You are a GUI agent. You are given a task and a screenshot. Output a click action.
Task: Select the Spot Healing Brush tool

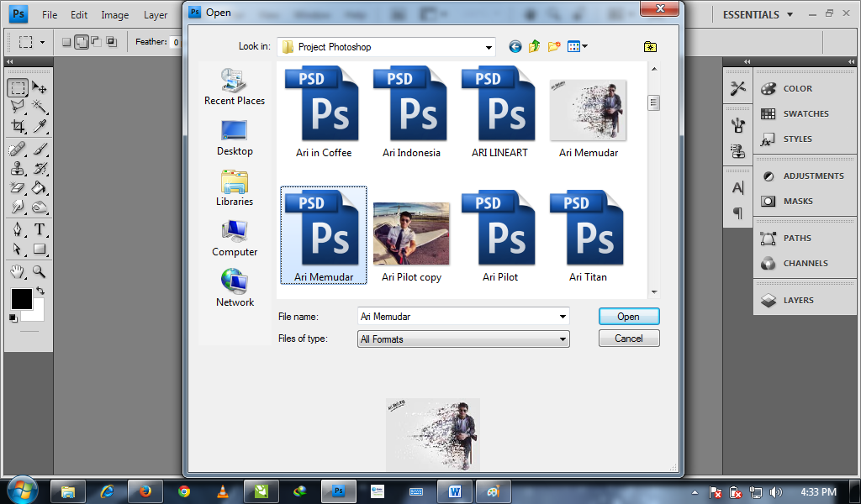pos(18,149)
